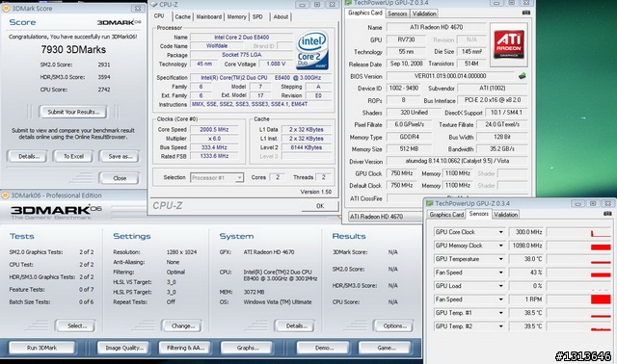Screen dimensions: 617x364
Task: Click the Resolution value 1280 x 1024
Action: (181, 252)
